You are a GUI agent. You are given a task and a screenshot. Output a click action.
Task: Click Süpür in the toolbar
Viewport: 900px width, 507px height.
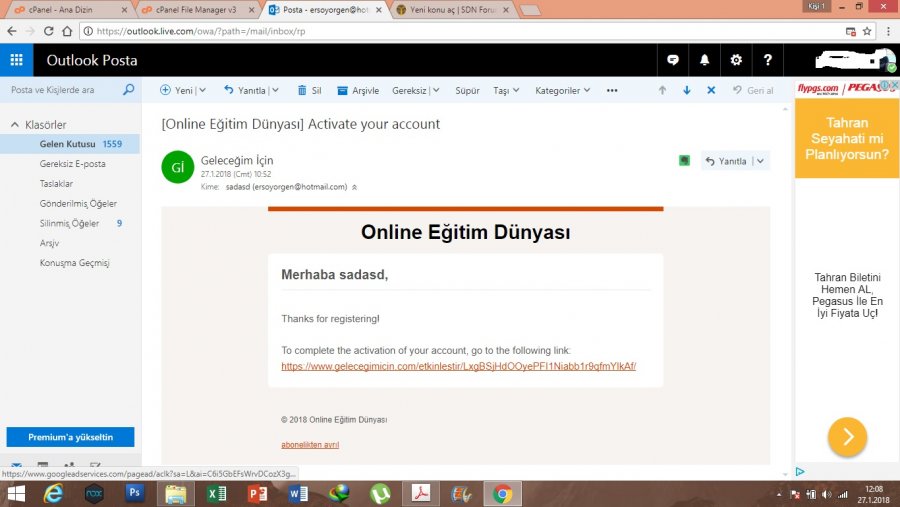(x=467, y=90)
